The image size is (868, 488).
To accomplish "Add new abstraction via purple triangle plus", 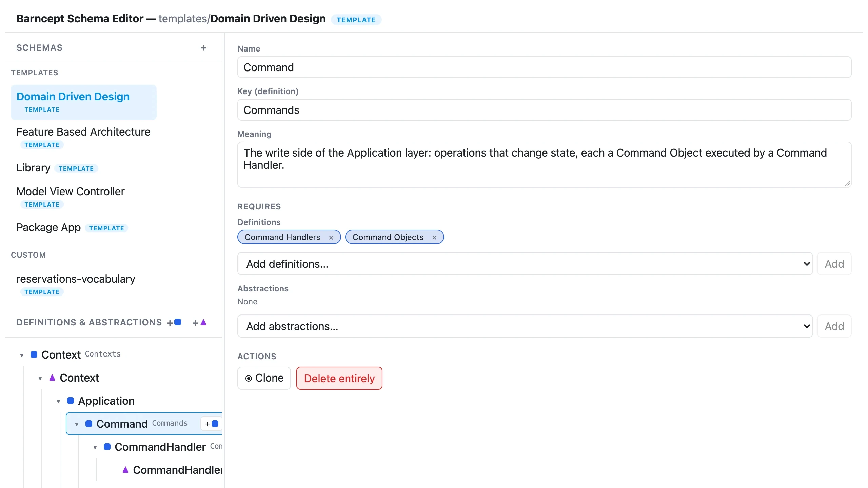I will [199, 322].
